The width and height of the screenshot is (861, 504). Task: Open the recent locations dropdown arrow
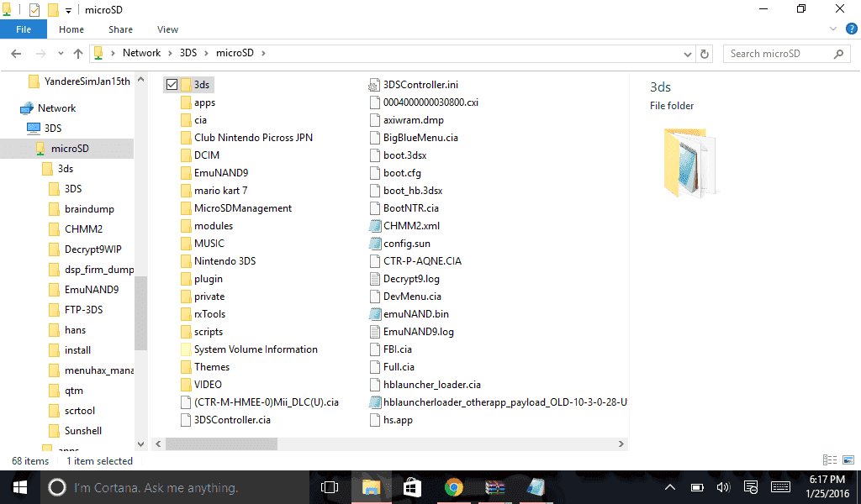[x=61, y=54]
